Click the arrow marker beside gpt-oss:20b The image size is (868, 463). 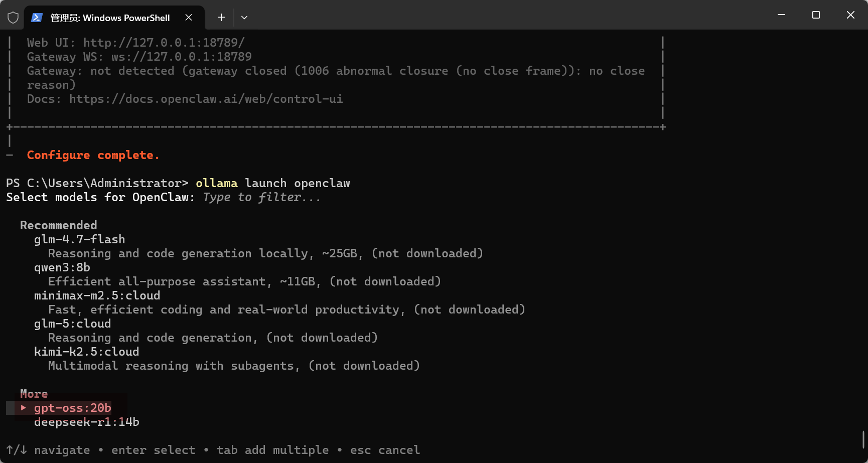tap(23, 408)
